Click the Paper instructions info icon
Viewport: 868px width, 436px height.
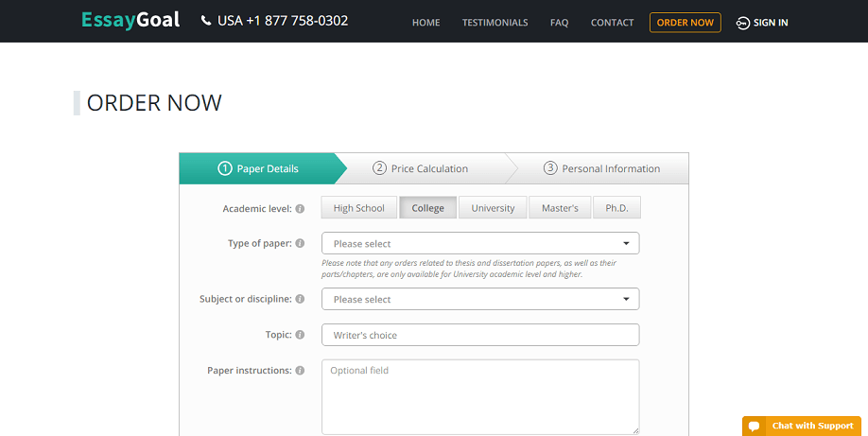(x=300, y=371)
